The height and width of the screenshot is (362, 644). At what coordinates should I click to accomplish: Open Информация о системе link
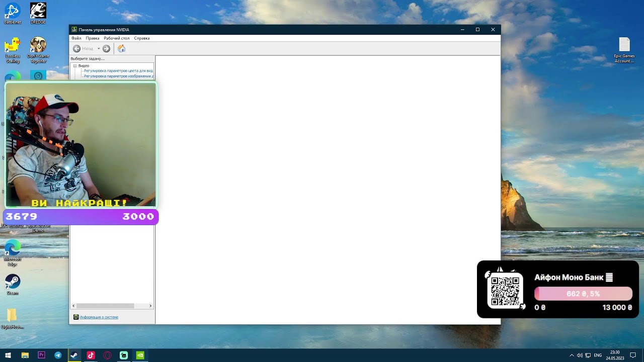[99, 317]
